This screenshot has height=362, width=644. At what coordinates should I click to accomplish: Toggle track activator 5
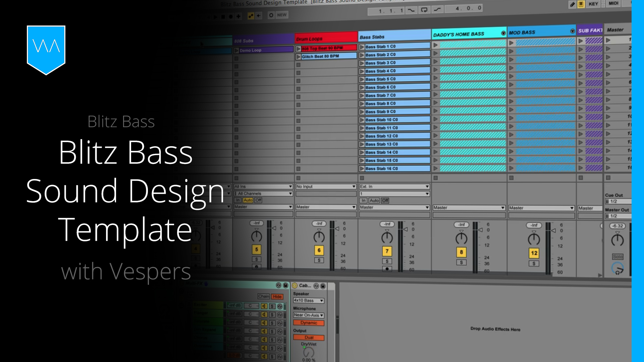click(x=257, y=249)
